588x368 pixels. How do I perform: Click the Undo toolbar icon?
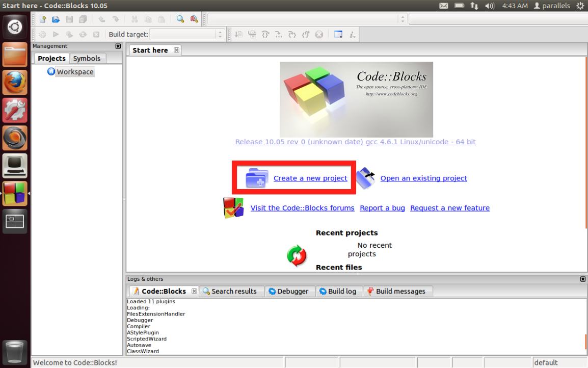tap(101, 19)
